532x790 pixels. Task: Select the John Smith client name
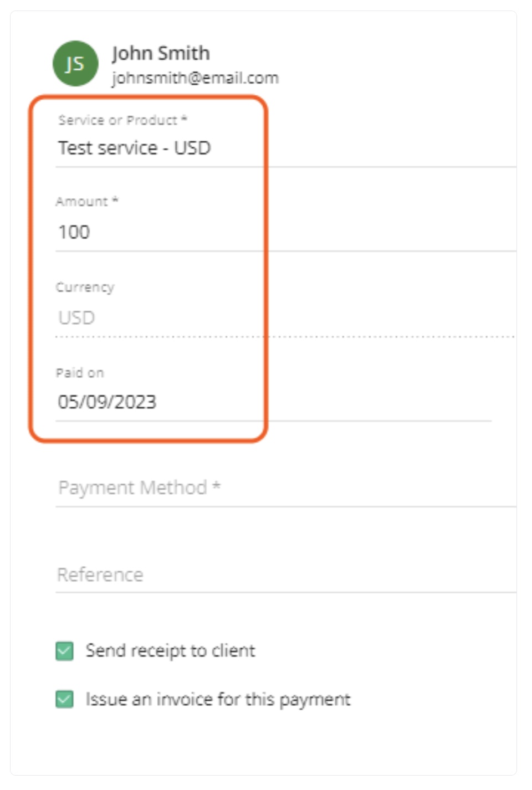pos(161,53)
